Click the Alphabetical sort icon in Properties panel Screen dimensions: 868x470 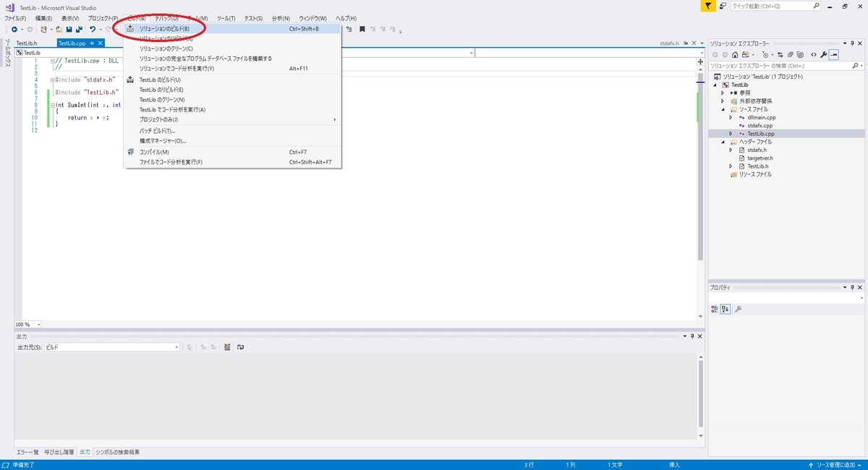(x=726, y=309)
